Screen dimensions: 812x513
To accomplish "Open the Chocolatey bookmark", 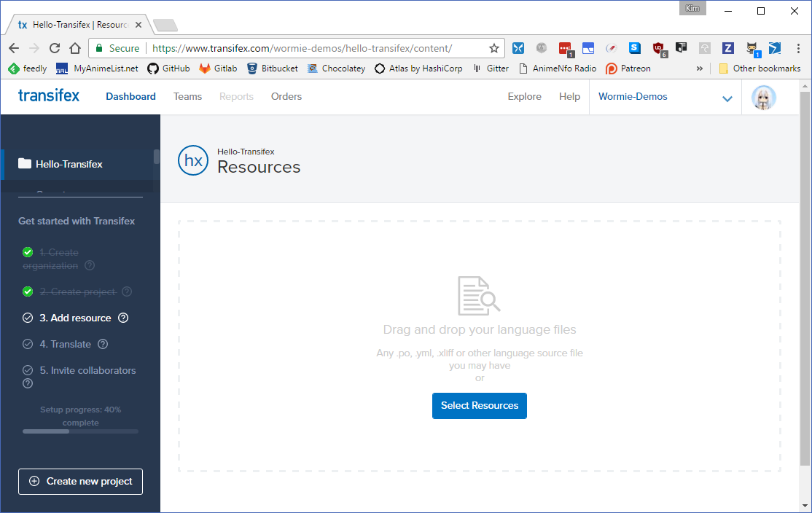I will pyautogui.click(x=336, y=68).
